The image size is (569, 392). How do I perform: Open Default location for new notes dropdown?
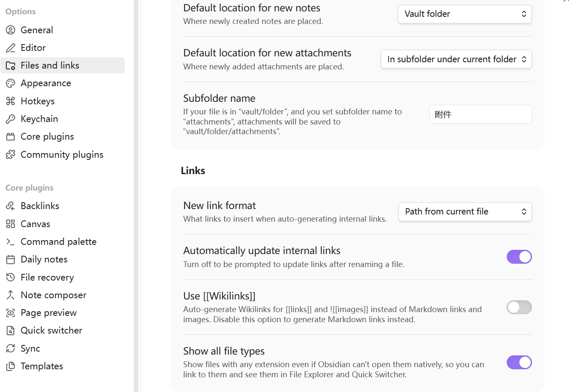(465, 14)
